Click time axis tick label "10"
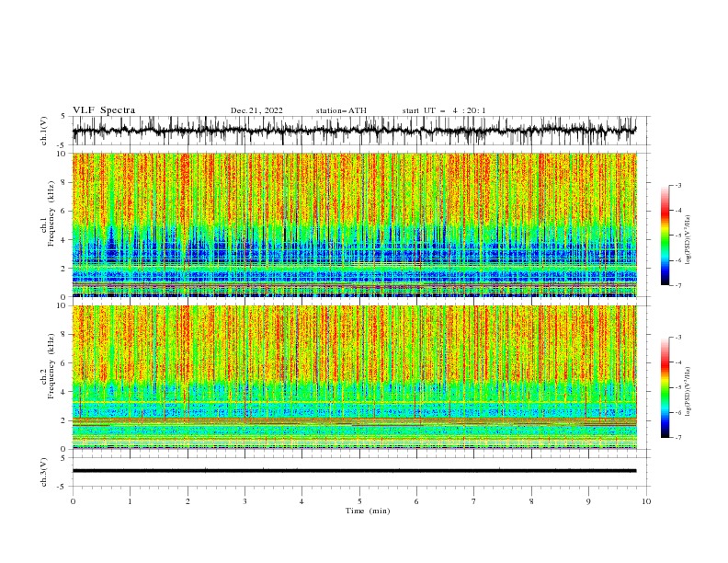Image resolution: width=728 pixels, height=563 pixels. point(646,501)
